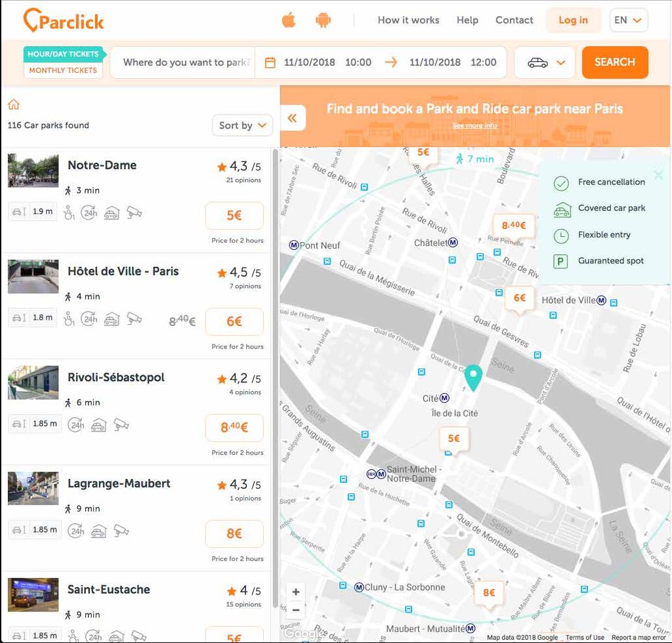The image size is (672, 643).
Task: Select Notre-Dame 5€ price button
Action: [234, 215]
